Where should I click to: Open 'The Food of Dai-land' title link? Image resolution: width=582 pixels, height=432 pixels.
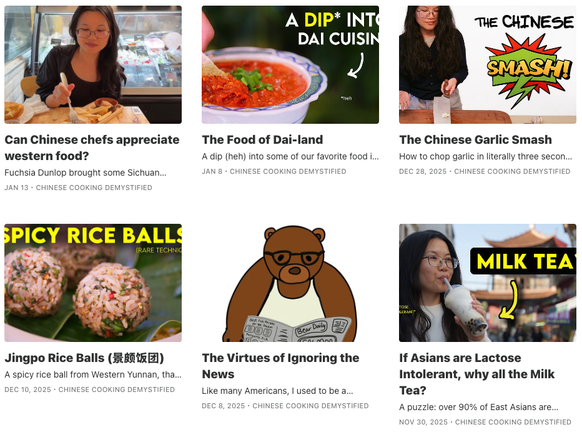pos(262,140)
